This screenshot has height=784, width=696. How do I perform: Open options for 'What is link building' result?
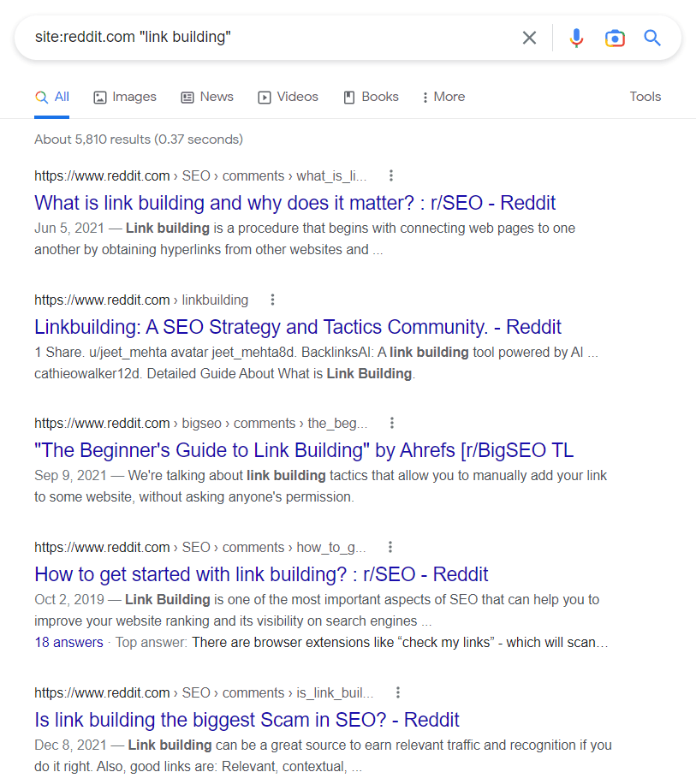pyautogui.click(x=391, y=175)
